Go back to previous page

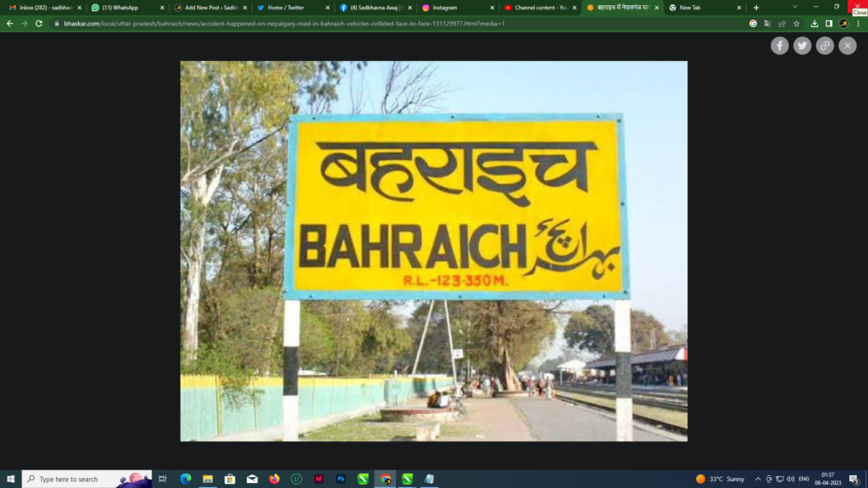10,24
